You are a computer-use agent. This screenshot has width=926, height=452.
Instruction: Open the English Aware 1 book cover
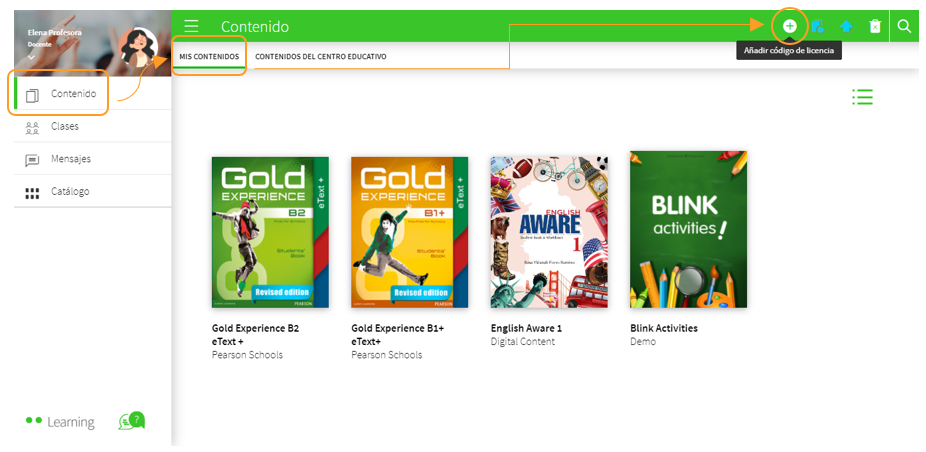pos(549,232)
